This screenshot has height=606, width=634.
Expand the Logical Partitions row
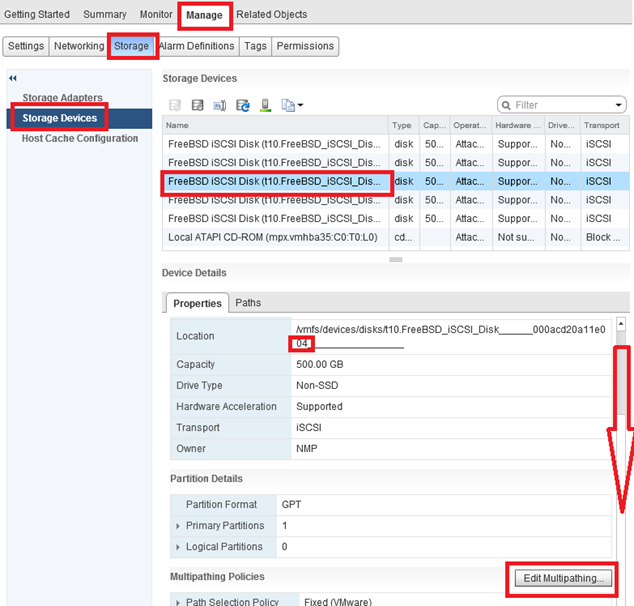coord(179,547)
